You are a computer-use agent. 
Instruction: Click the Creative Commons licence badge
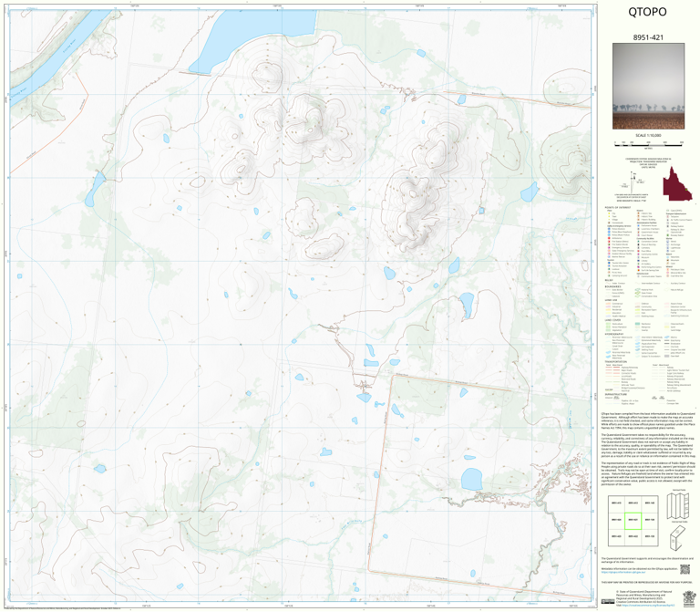point(608,602)
